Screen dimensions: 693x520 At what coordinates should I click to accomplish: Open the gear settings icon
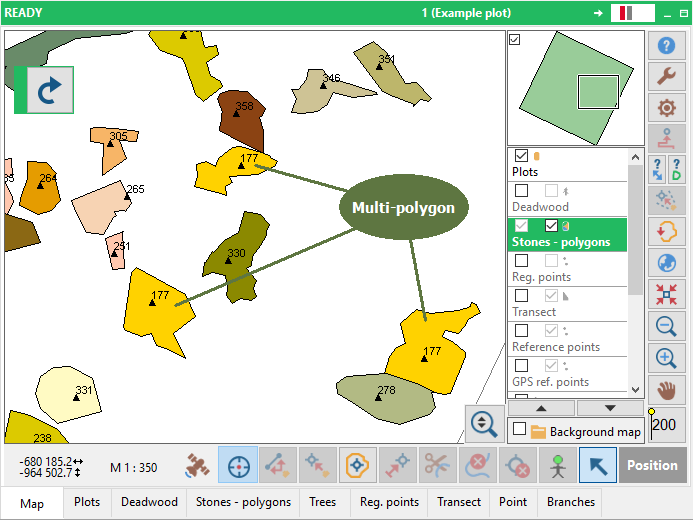click(666, 108)
